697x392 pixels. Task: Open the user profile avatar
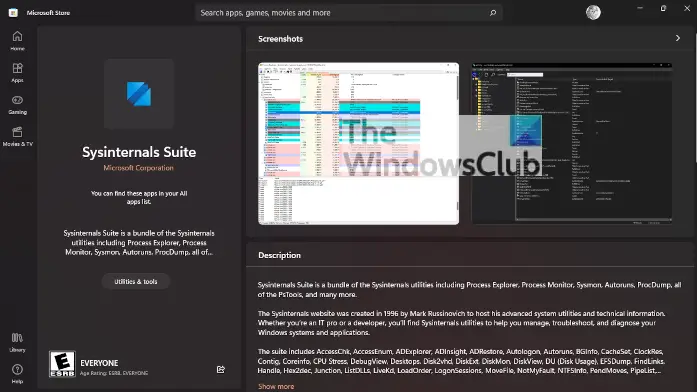tap(593, 12)
